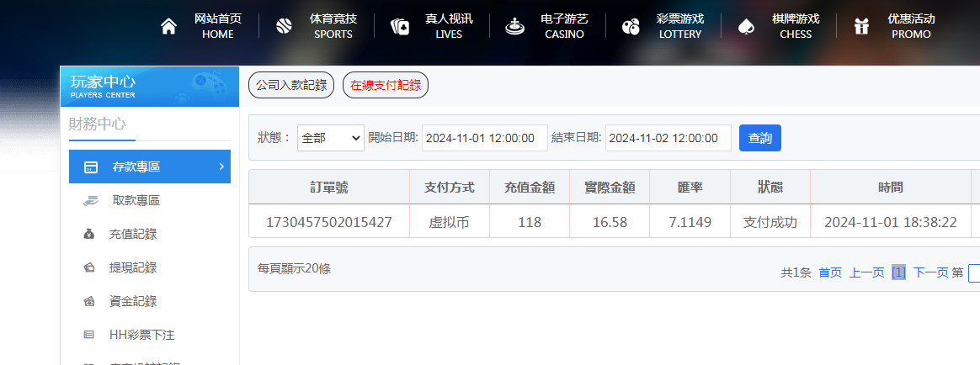Click the Casino roulette icon
The height and width of the screenshot is (365, 980).
pyautogui.click(x=514, y=27)
